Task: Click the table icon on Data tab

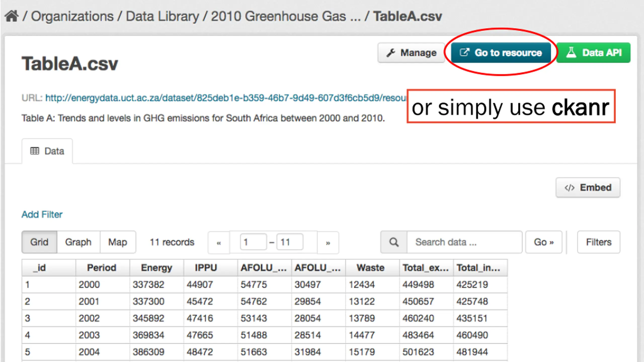Action: [x=35, y=151]
